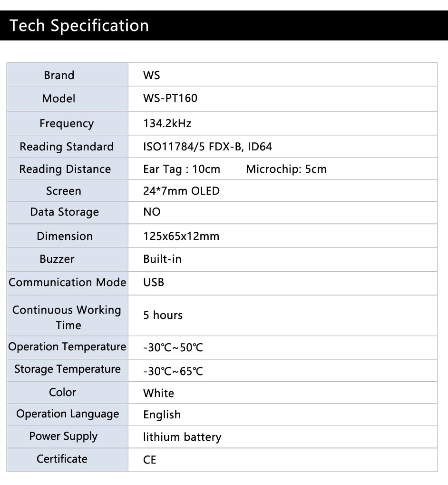Image resolution: width=448 pixels, height=485 pixels.
Task: Select the -30℃~65℃ storage temperature value
Action: click(173, 371)
